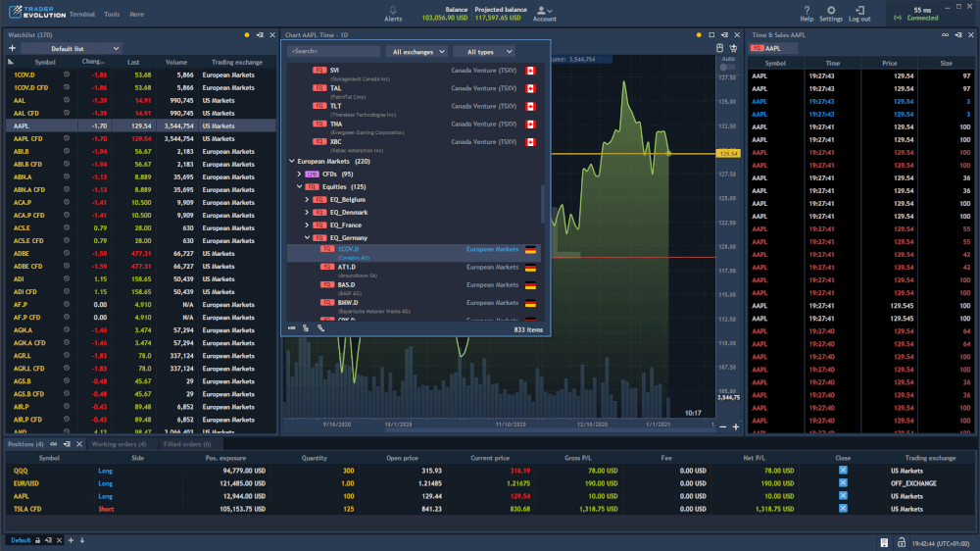Image resolution: width=980 pixels, height=551 pixels.
Task: Detach the Watchlist panel into separate window
Action: pyautogui.click(x=260, y=35)
